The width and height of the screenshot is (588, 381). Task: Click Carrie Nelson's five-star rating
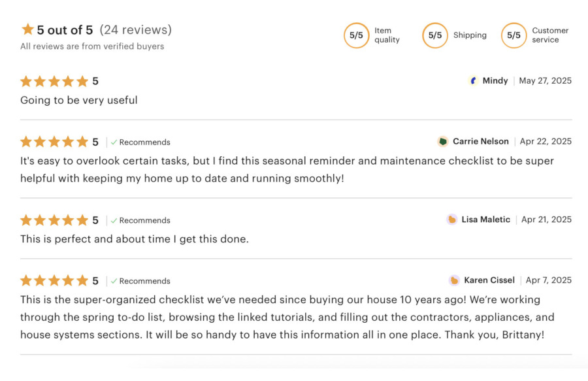pos(54,142)
